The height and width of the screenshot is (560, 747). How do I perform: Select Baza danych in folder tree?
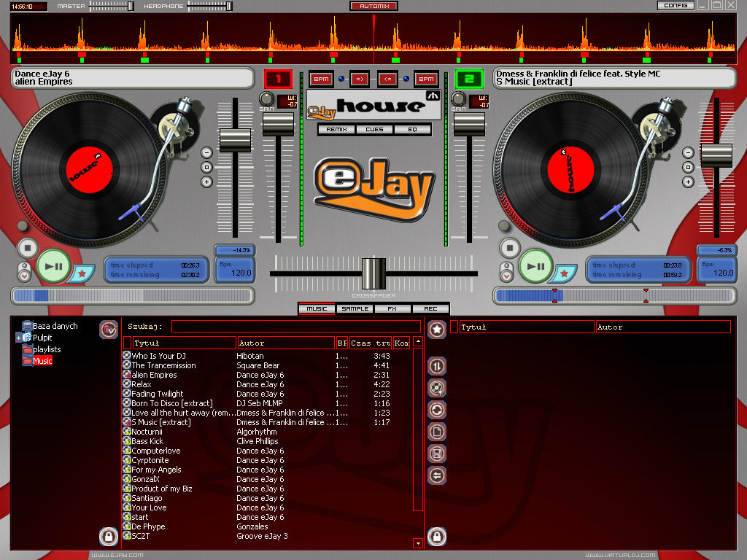(x=55, y=326)
